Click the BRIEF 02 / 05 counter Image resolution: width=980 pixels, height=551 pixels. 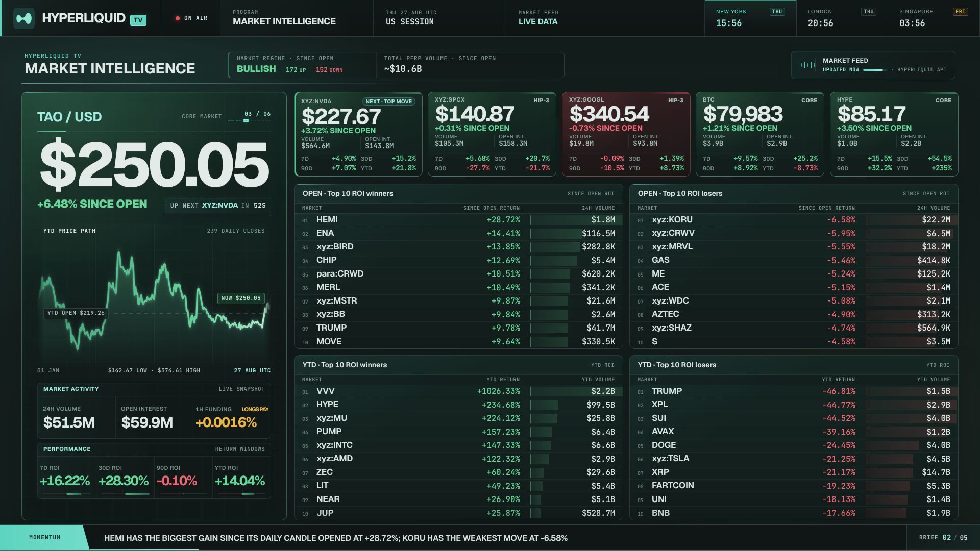[943, 538]
